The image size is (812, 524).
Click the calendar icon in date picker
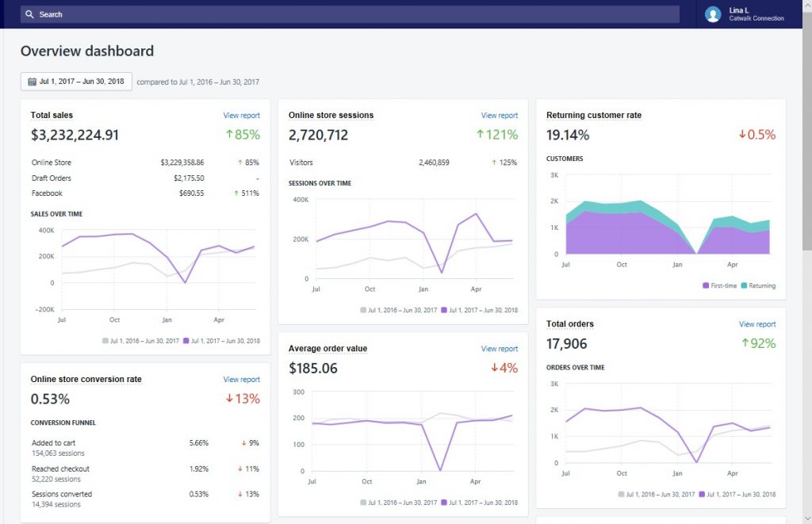coord(32,82)
